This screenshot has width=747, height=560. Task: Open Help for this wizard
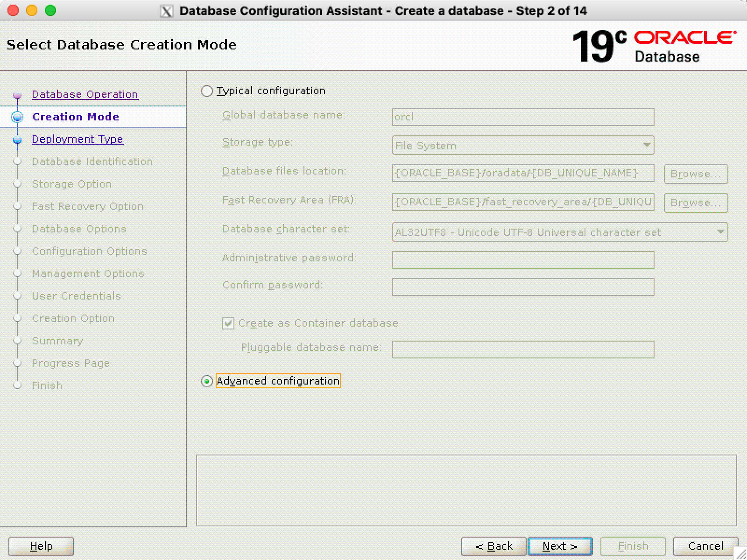[x=41, y=546]
